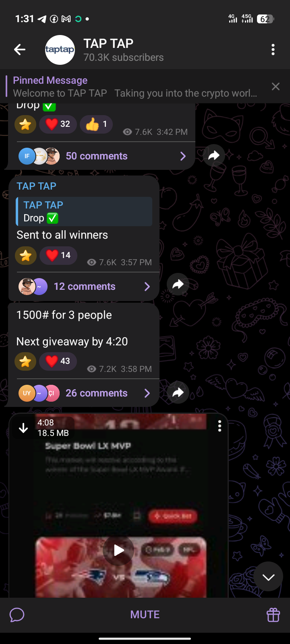
Task: Toggle the thumbs-up reaction showing 1
Action: (96, 124)
